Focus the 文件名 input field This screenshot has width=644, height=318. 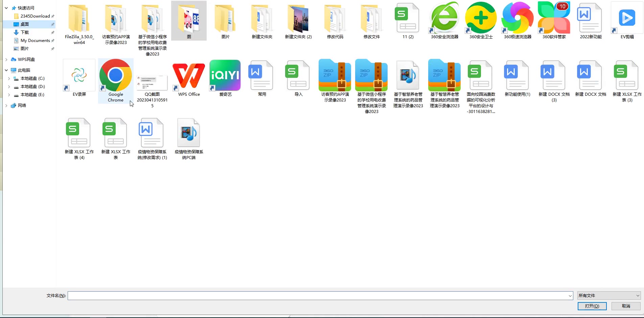[320, 296]
